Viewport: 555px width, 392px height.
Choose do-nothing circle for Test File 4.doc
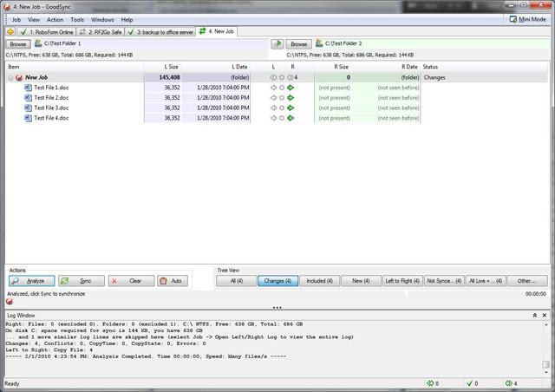click(x=282, y=118)
